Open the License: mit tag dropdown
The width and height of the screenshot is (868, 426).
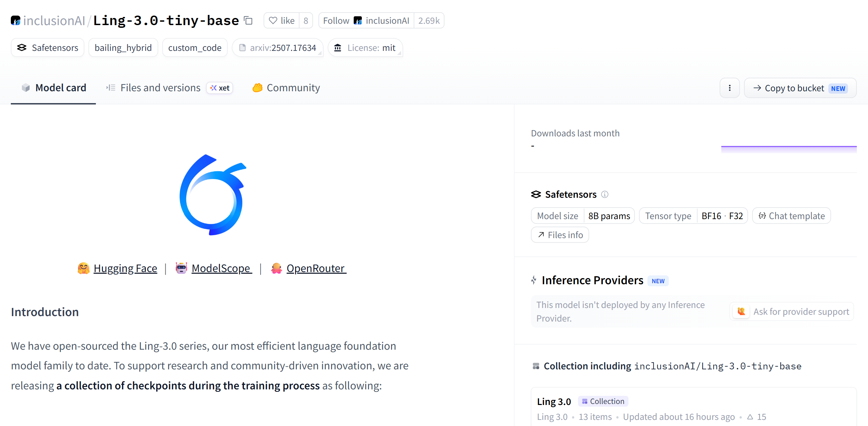pyautogui.click(x=366, y=48)
